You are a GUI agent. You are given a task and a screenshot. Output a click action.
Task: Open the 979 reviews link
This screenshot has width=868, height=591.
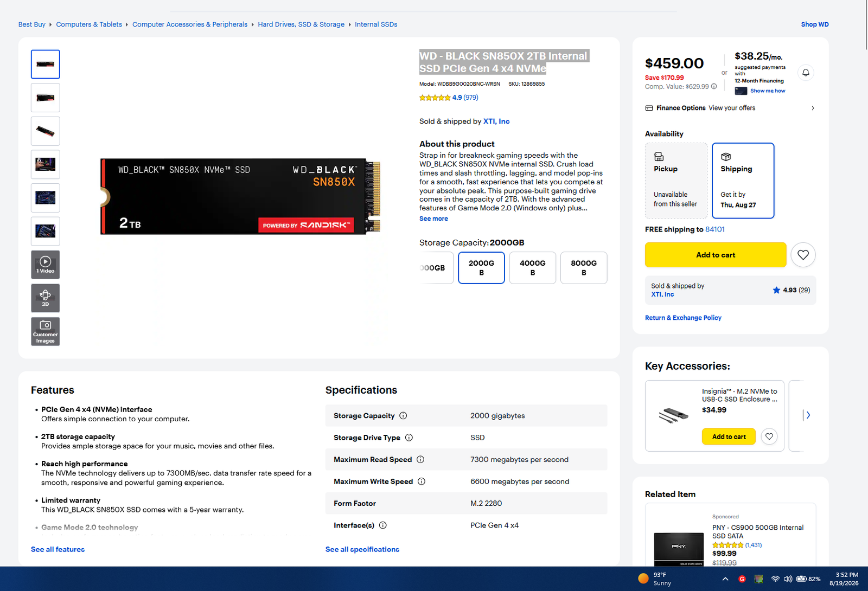(471, 98)
